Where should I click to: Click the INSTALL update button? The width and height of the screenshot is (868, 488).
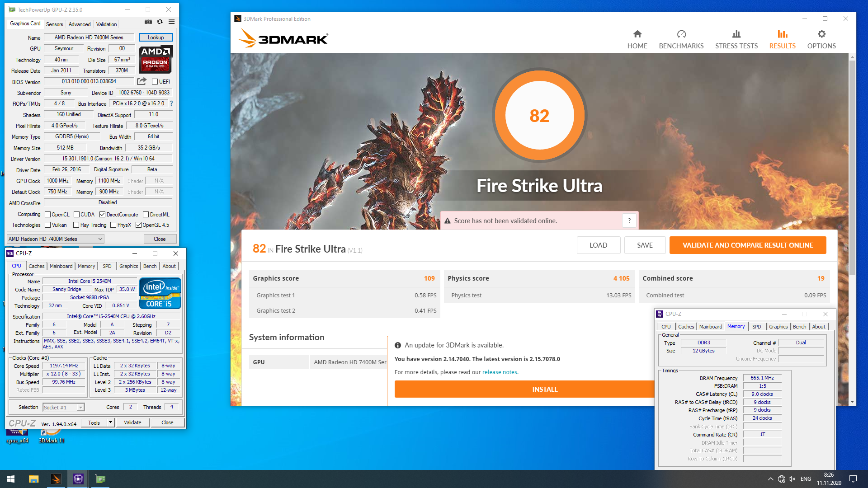point(524,389)
